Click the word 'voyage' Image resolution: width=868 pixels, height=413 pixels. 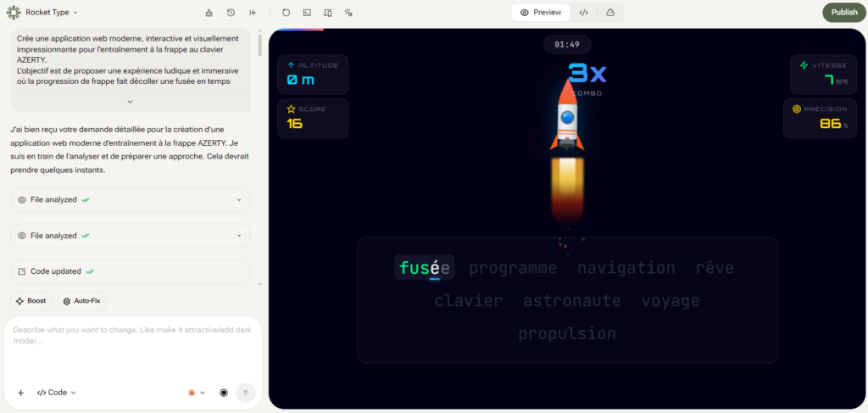click(670, 302)
